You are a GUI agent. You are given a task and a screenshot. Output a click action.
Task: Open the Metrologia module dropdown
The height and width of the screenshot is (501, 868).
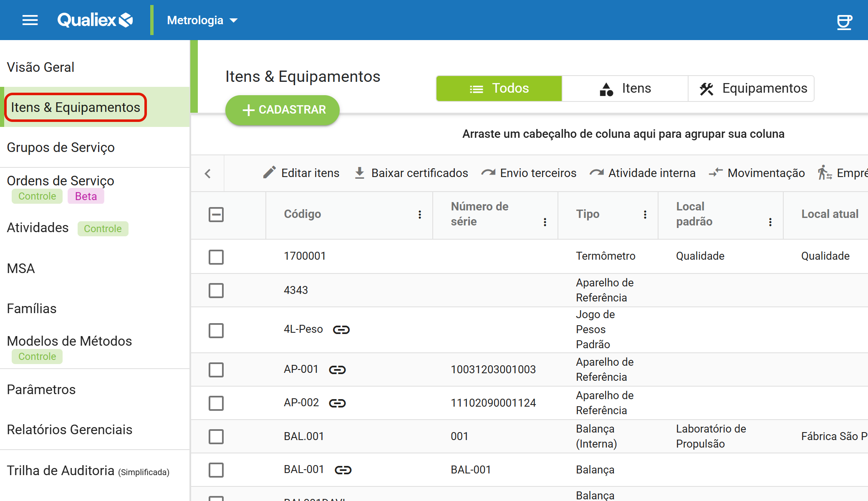[202, 20]
